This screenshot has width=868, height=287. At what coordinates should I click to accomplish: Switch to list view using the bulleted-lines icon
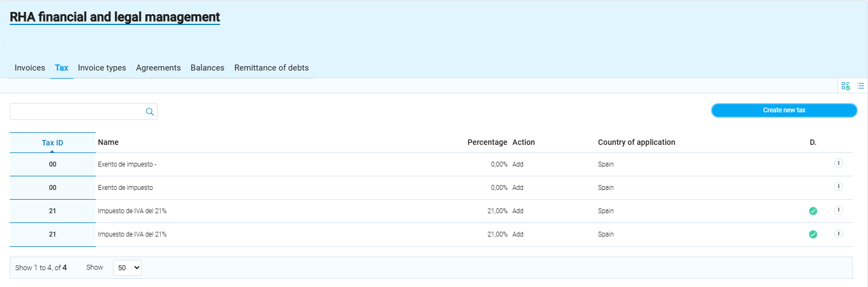pos(860,86)
